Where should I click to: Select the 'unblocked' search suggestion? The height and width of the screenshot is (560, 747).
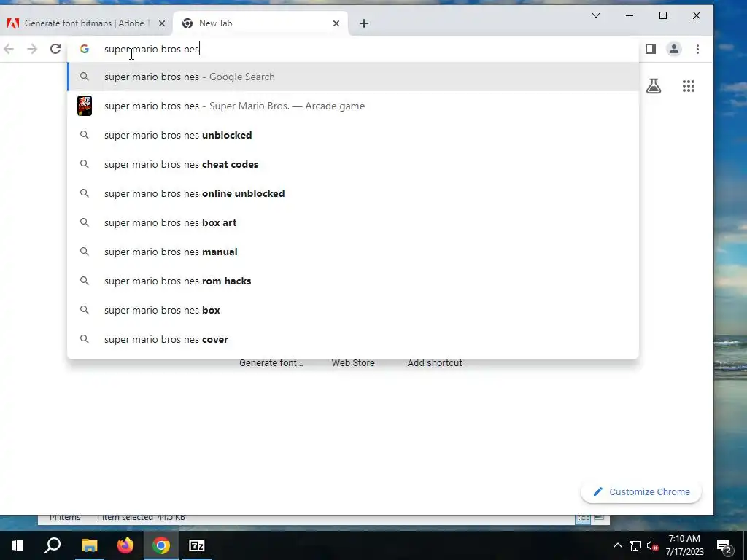353,135
